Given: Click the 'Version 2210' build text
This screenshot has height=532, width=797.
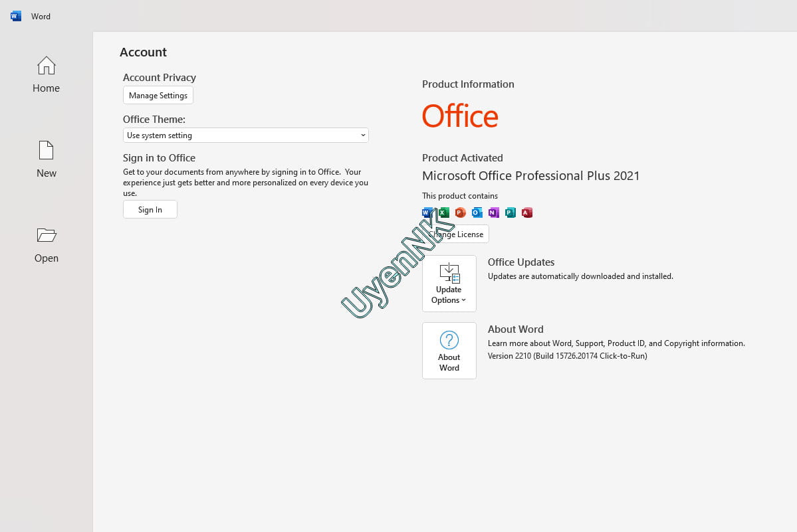Looking at the screenshot, I should tap(567, 356).
